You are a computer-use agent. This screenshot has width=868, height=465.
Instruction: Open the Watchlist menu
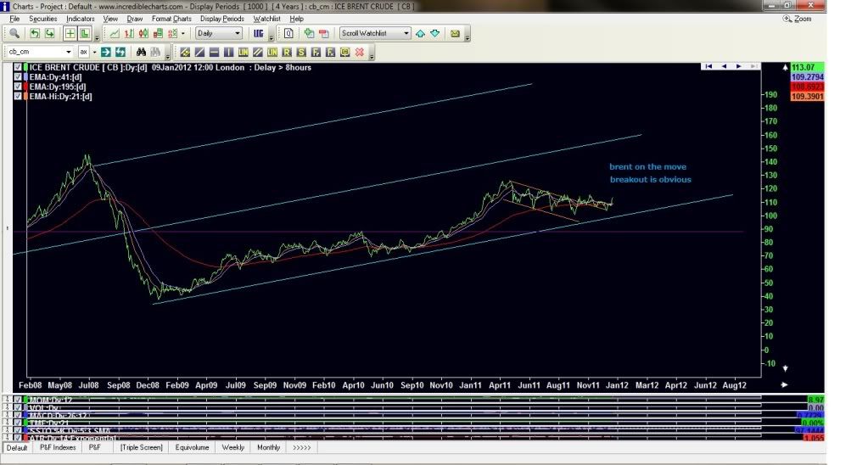[x=266, y=19]
